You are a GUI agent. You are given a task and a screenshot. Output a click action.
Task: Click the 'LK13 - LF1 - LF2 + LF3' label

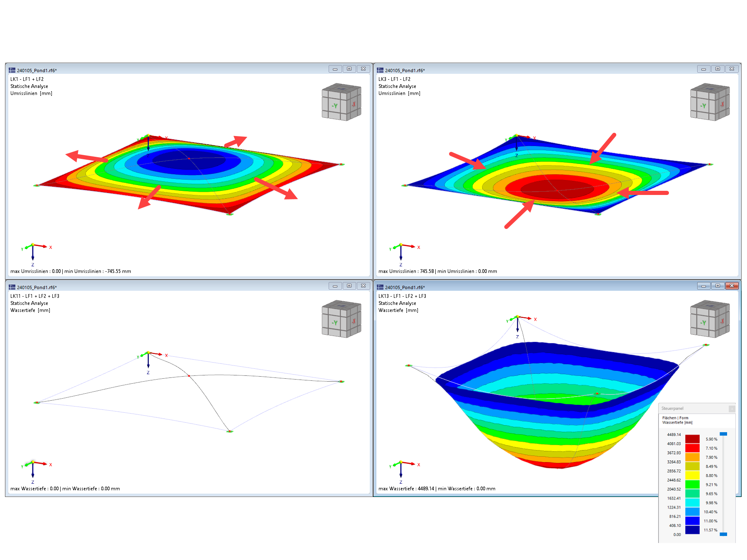pyautogui.click(x=402, y=296)
